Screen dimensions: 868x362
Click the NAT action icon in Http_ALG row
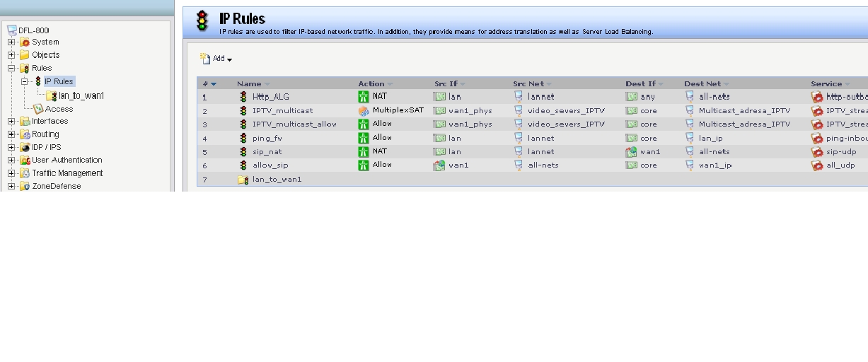tap(364, 96)
